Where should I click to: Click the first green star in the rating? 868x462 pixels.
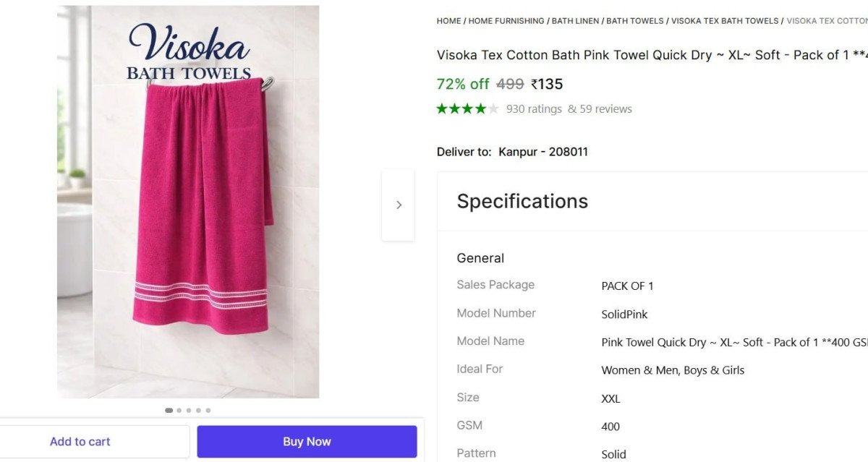click(x=443, y=108)
